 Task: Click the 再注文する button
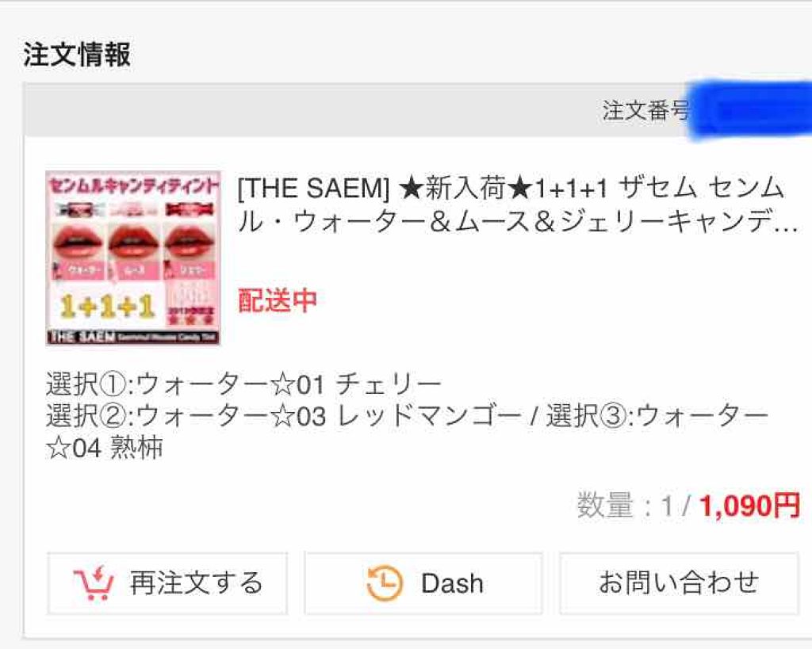pyautogui.click(x=167, y=583)
